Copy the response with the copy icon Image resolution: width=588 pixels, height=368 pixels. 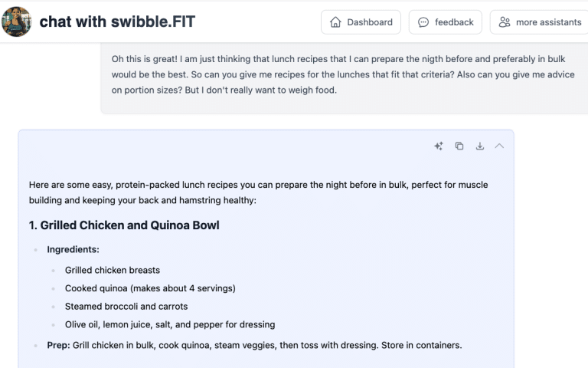pyautogui.click(x=459, y=146)
